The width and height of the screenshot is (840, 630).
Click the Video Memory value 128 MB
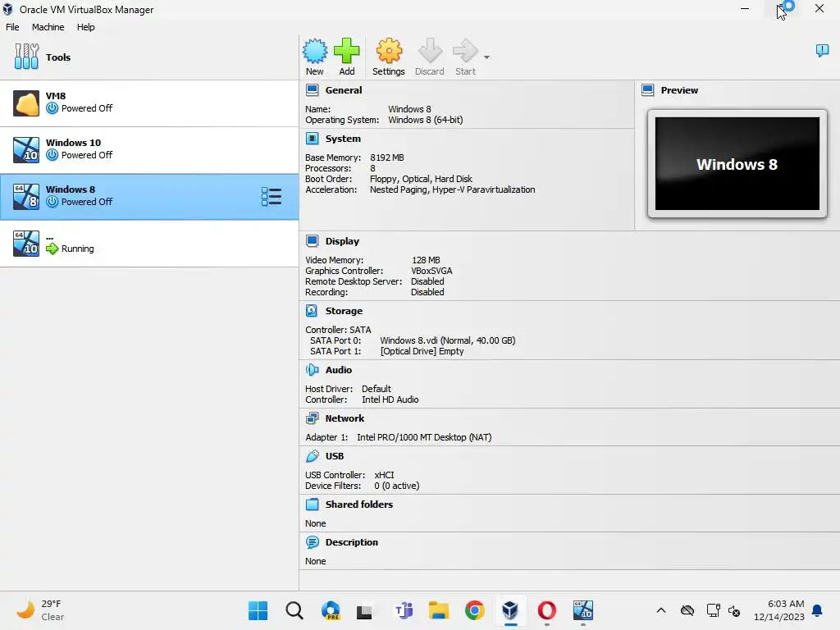pyautogui.click(x=426, y=260)
